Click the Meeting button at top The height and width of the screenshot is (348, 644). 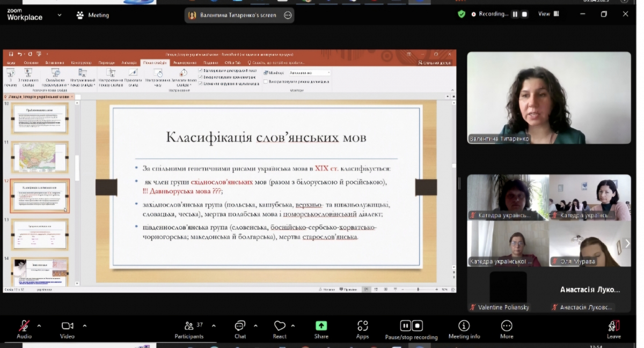pos(92,15)
